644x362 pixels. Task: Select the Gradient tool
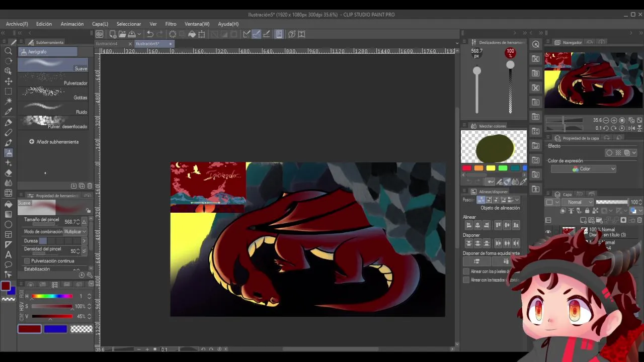click(x=9, y=214)
